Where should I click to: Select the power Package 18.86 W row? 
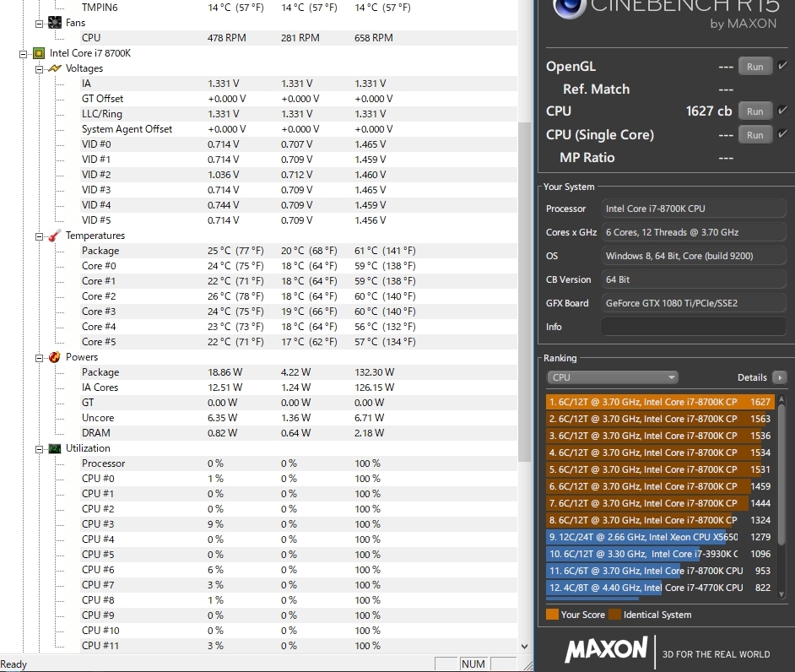[x=299, y=372]
